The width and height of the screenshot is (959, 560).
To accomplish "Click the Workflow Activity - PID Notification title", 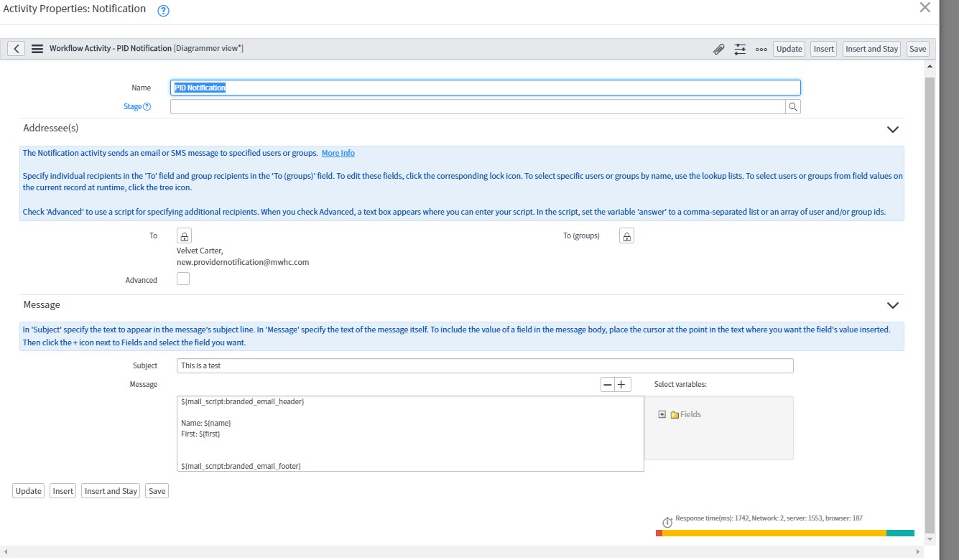I will tap(111, 49).
